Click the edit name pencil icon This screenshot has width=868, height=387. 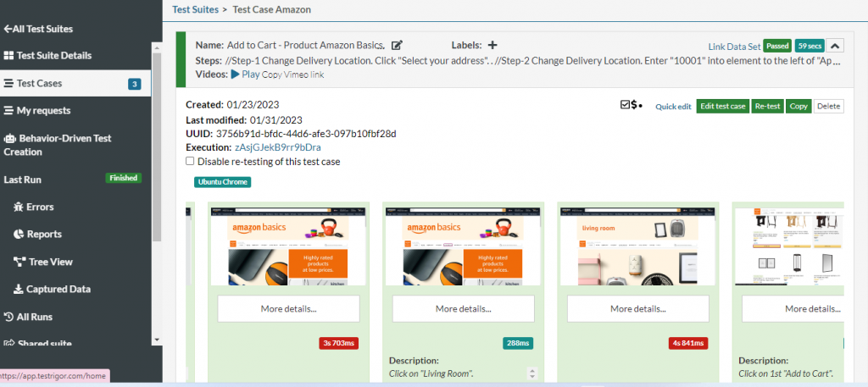click(397, 46)
